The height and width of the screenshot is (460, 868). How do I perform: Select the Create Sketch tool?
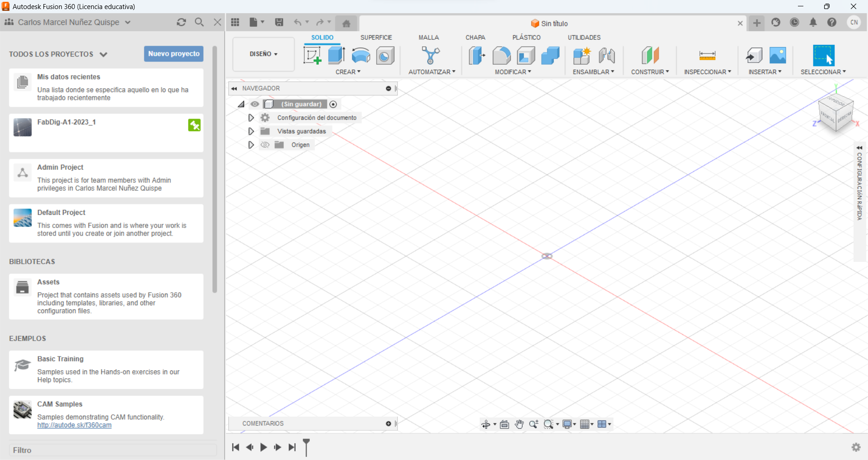(312, 56)
